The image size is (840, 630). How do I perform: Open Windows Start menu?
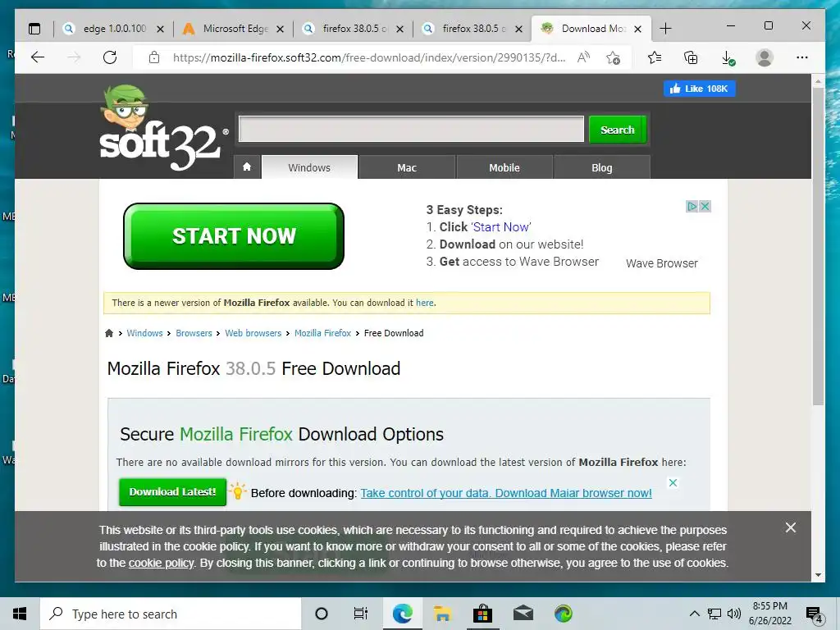click(x=20, y=614)
